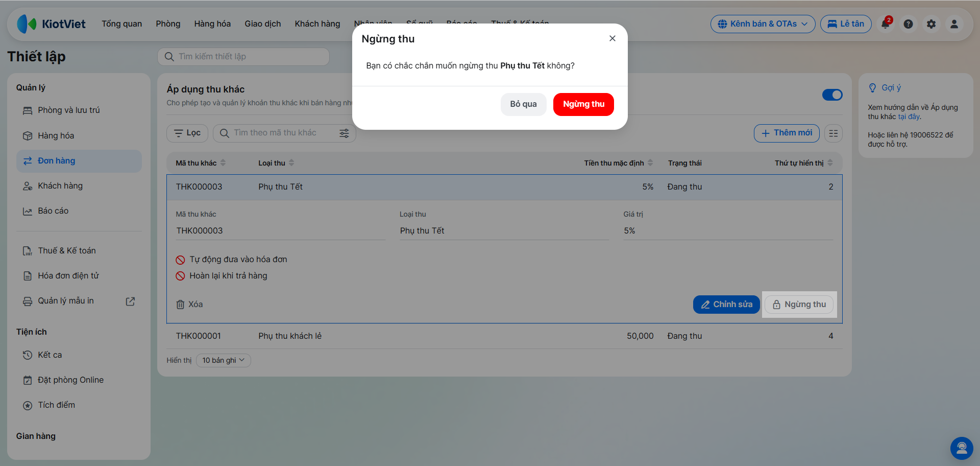Screen dimensions: 980x466
Task: Sort by the Loại thu column
Action: click(276, 163)
